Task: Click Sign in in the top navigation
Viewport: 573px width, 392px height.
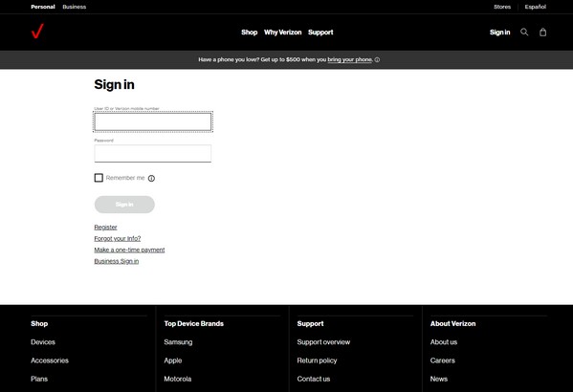Action: 499,33
